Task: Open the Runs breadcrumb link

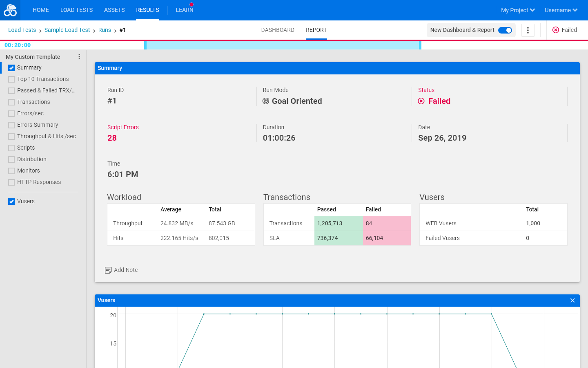Action: 105,30
